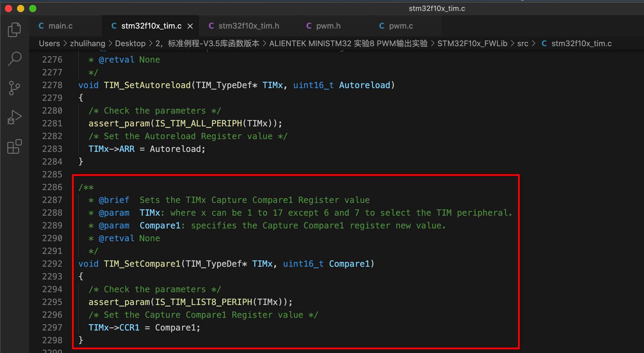Click the macOS green fullscreen button

click(x=33, y=9)
